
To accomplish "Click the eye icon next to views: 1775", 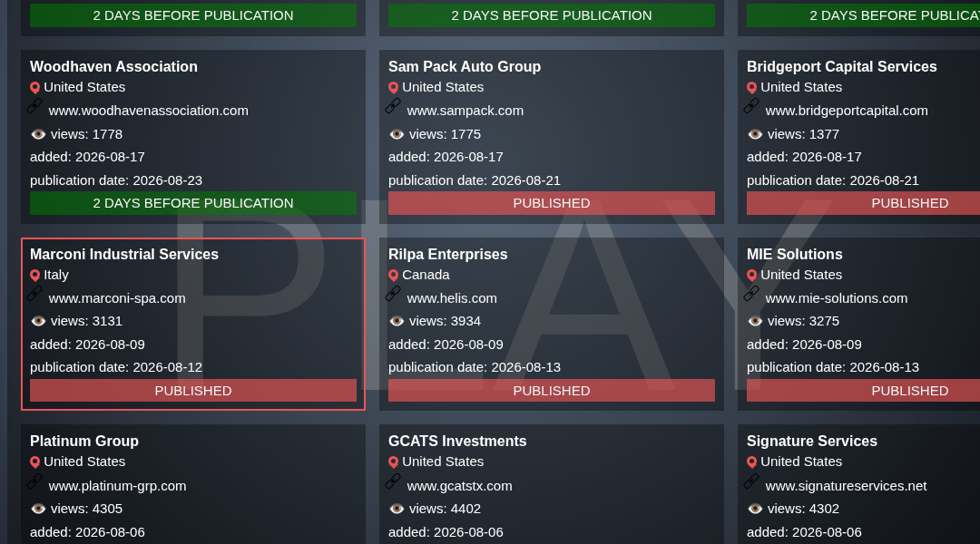I will [x=397, y=134].
